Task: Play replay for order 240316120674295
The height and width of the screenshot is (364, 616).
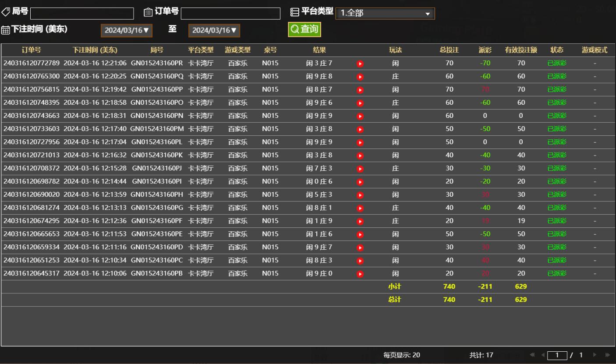Action: click(x=360, y=221)
